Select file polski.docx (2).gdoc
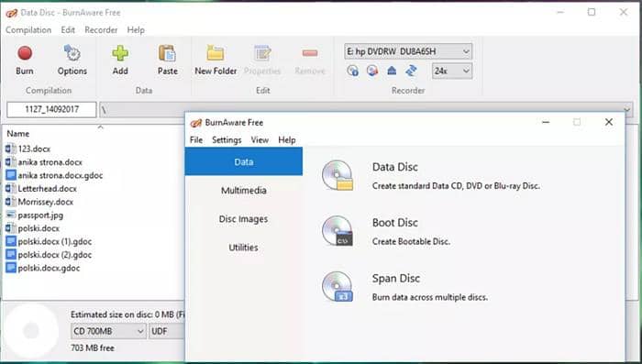Viewport: 642px width, 364px height. [55, 255]
